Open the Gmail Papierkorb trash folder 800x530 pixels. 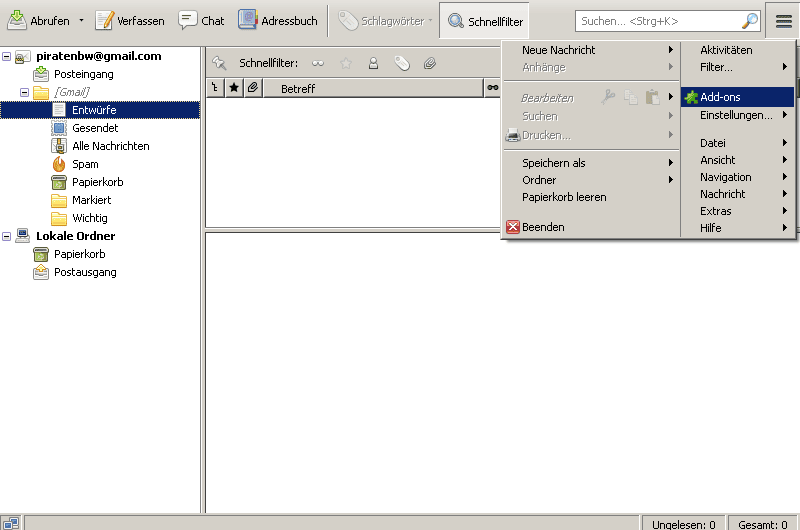[x=97, y=182]
